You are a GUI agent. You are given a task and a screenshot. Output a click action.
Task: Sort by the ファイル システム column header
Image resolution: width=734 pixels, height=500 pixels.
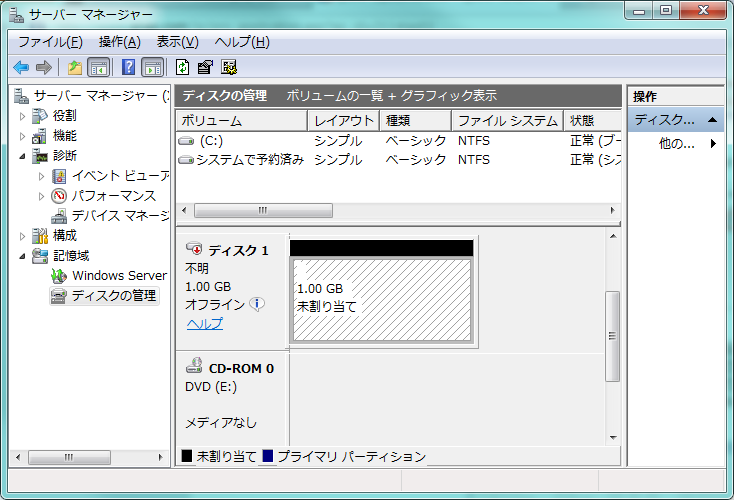pos(508,121)
